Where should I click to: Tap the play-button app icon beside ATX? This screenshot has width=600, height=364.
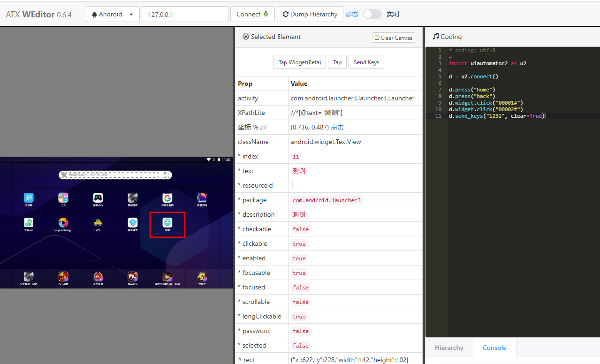tap(133, 222)
